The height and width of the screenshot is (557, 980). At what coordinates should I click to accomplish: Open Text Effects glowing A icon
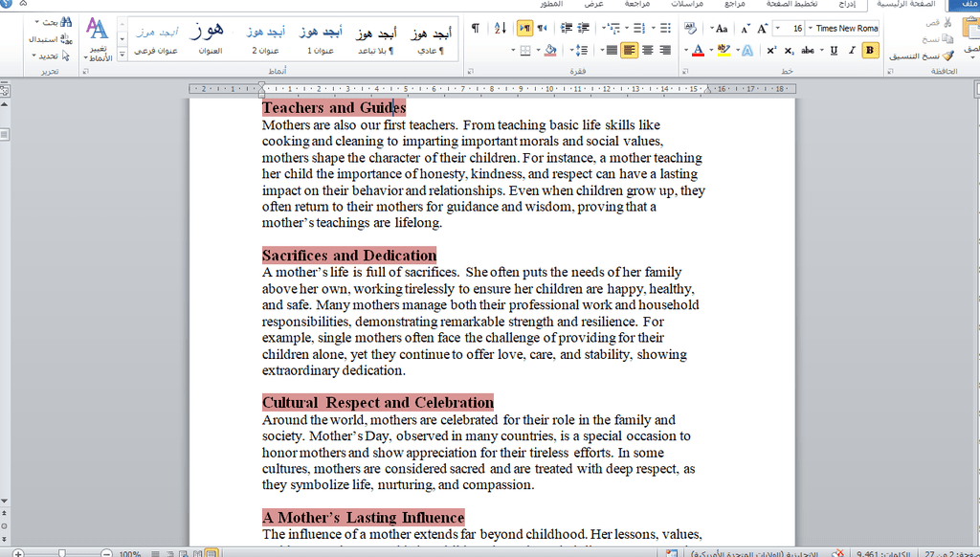746,50
